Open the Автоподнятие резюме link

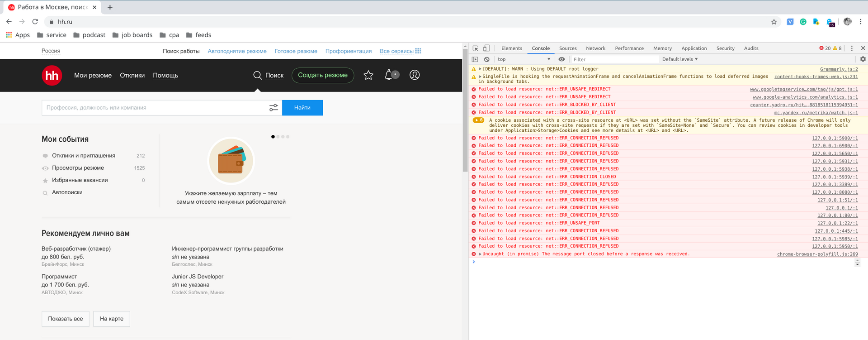point(237,51)
